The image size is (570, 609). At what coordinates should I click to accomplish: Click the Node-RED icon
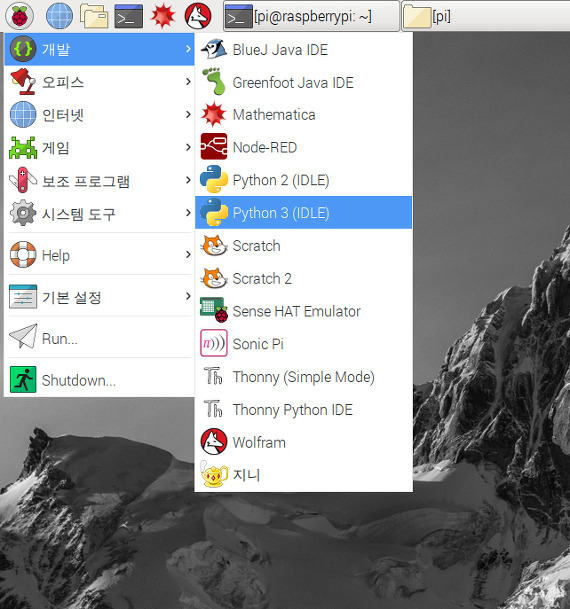(x=214, y=147)
